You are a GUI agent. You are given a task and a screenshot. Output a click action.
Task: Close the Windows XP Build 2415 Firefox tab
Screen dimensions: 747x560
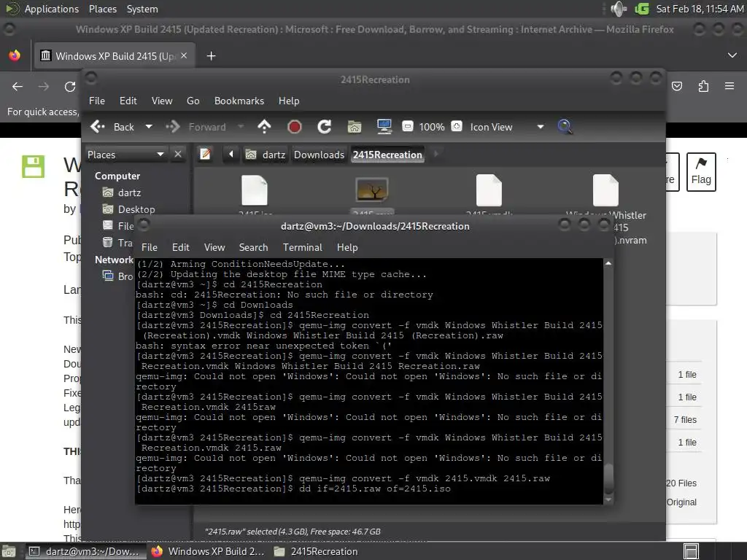[x=184, y=55]
